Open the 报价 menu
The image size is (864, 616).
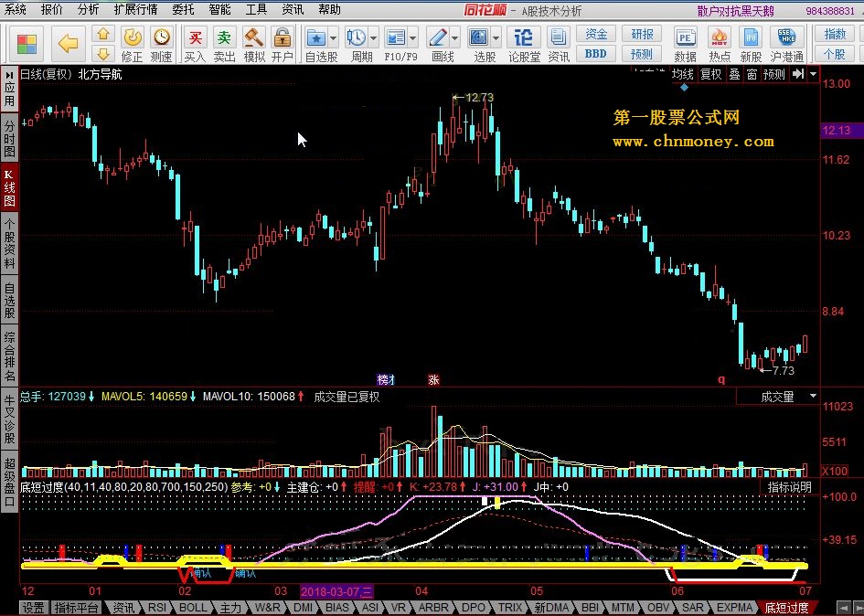click(x=52, y=9)
